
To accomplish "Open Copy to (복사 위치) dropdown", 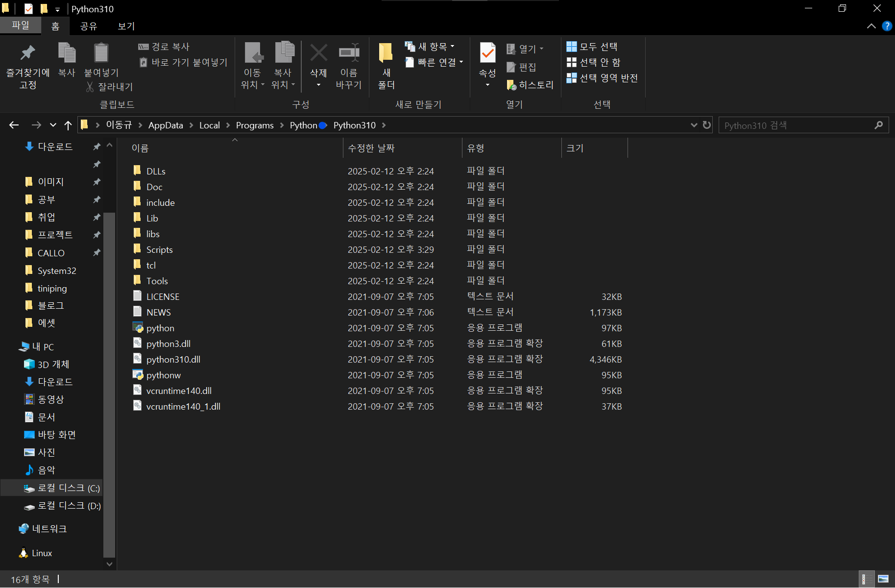I will (283, 85).
